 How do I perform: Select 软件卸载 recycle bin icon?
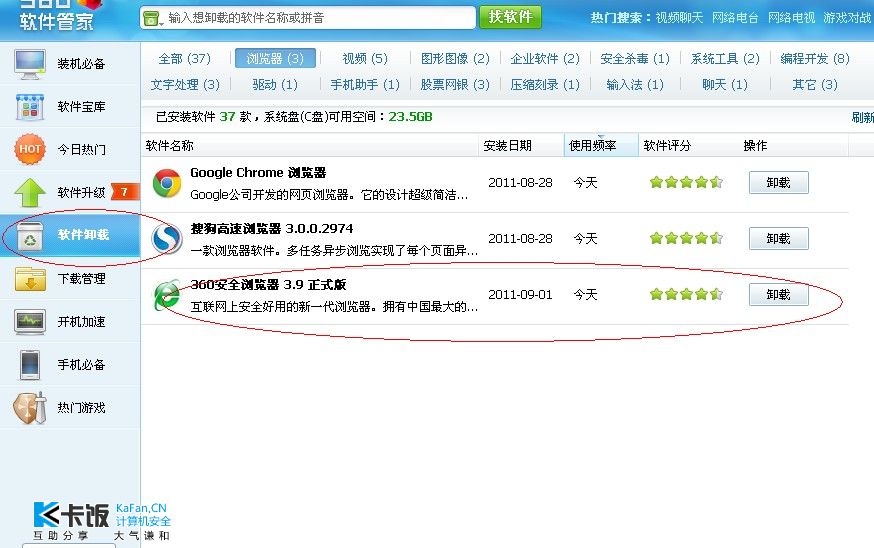coord(30,235)
